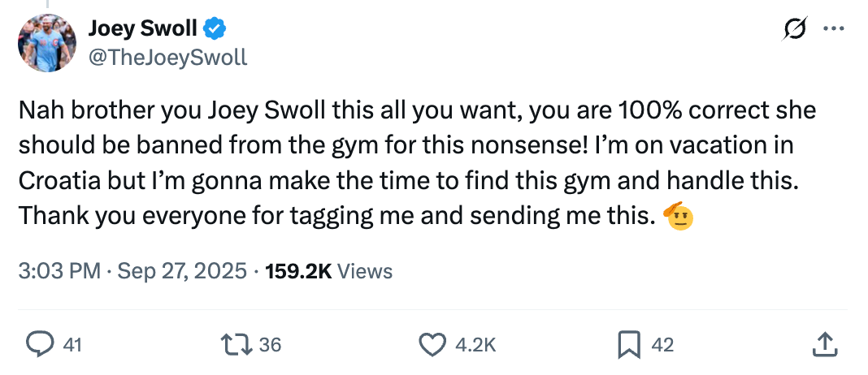This screenshot has width=868, height=375.
Task: View the 159.2K Views analytics
Action: [328, 271]
